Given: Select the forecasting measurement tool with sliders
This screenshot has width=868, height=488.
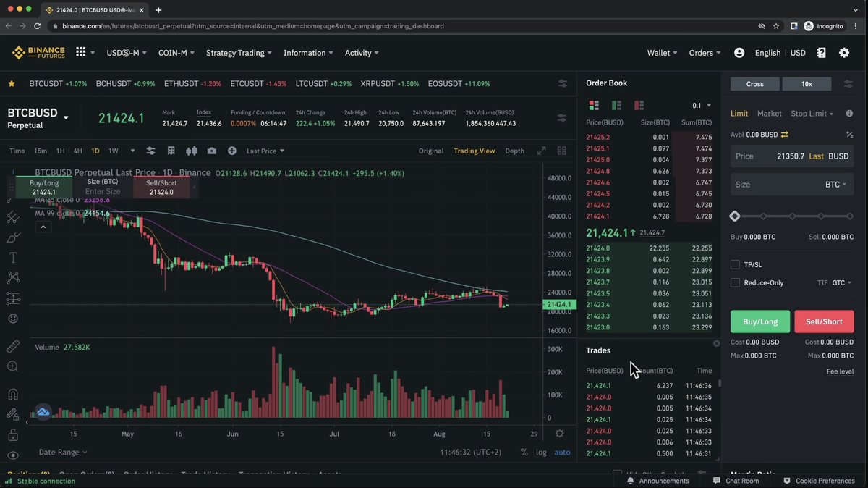Looking at the screenshot, I should point(12,298).
